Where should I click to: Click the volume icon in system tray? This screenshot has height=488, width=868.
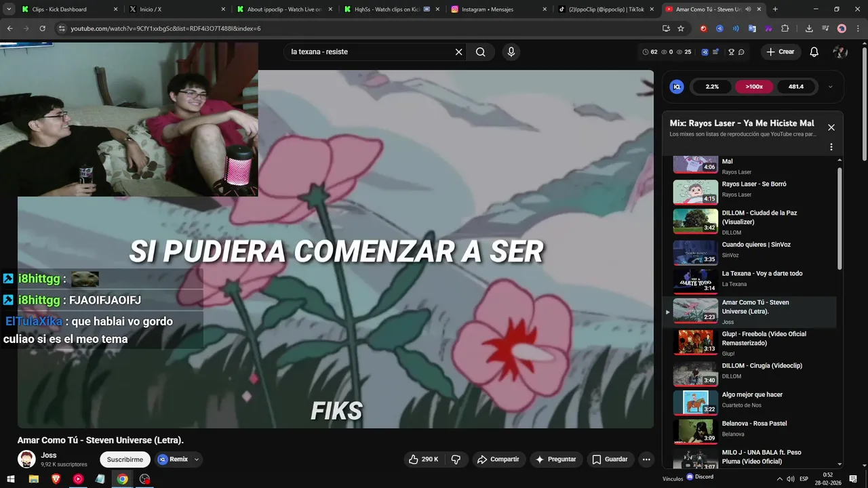tap(791, 479)
